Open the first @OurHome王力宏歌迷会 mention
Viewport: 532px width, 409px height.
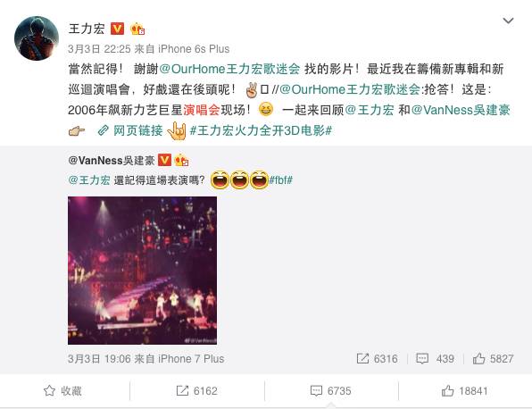[229, 69]
